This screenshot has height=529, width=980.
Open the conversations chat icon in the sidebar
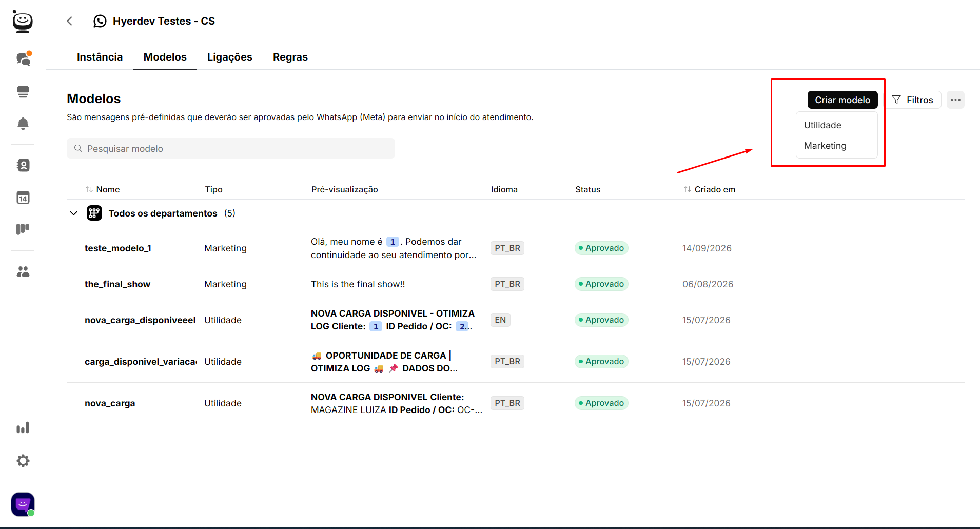pyautogui.click(x=24, y=58)
